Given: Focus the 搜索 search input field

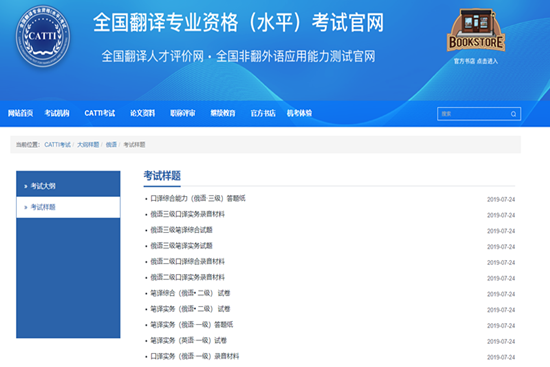Looking at the screenshot, I should point(479,114).
